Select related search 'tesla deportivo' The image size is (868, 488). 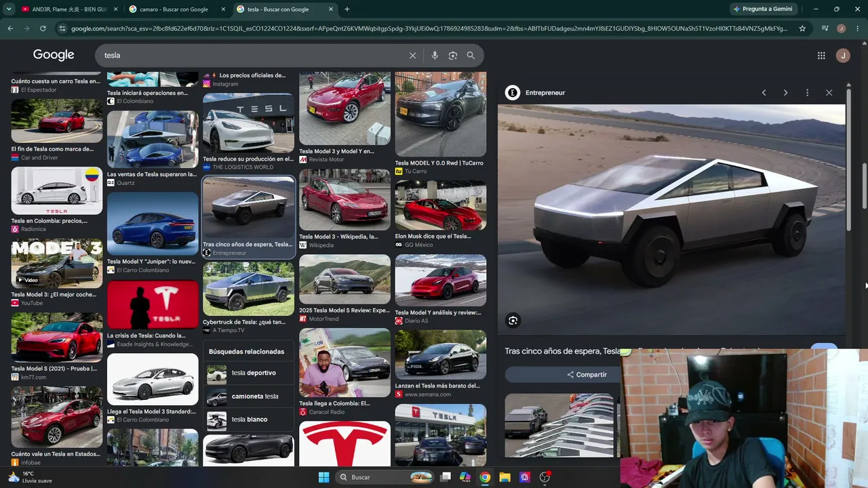248,373
